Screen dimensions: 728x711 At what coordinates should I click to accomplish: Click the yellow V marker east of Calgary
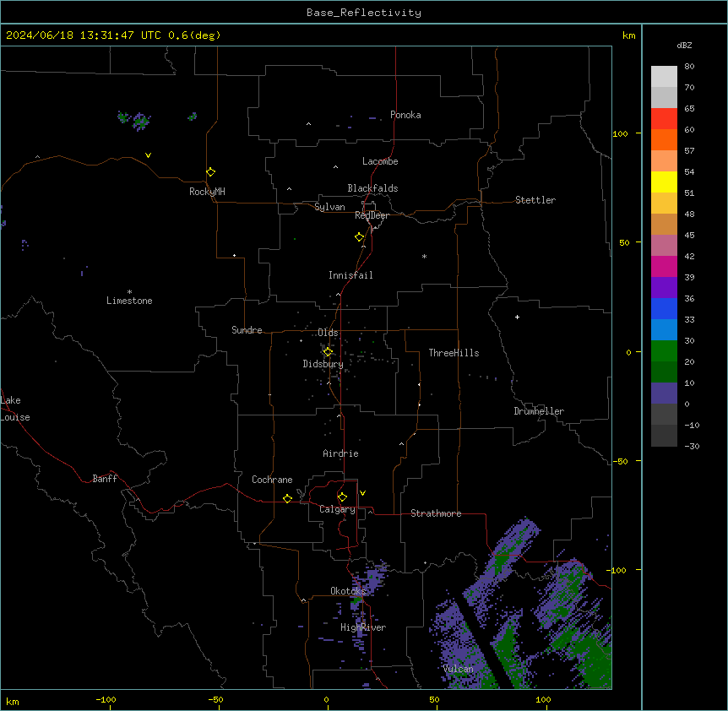pyautogui.click(x=362, y=493)
